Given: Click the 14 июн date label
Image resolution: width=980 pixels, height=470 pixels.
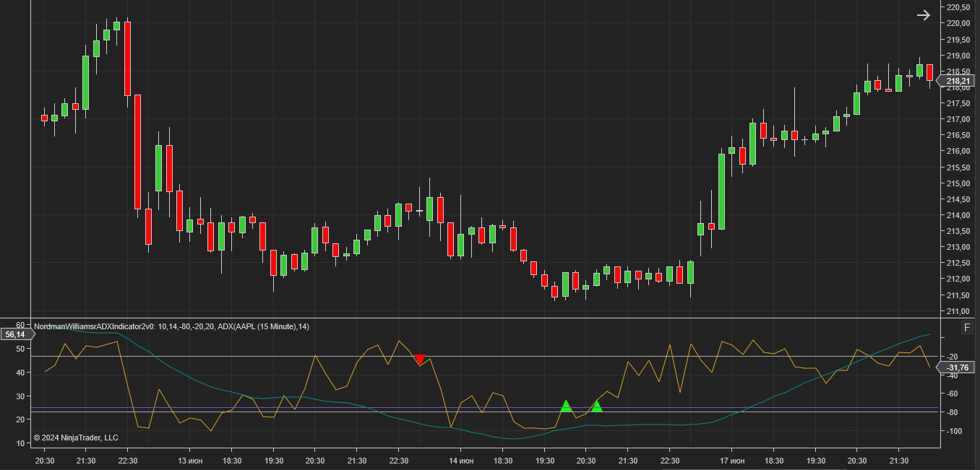Looking at the screenshot, I should coord(461,461).
